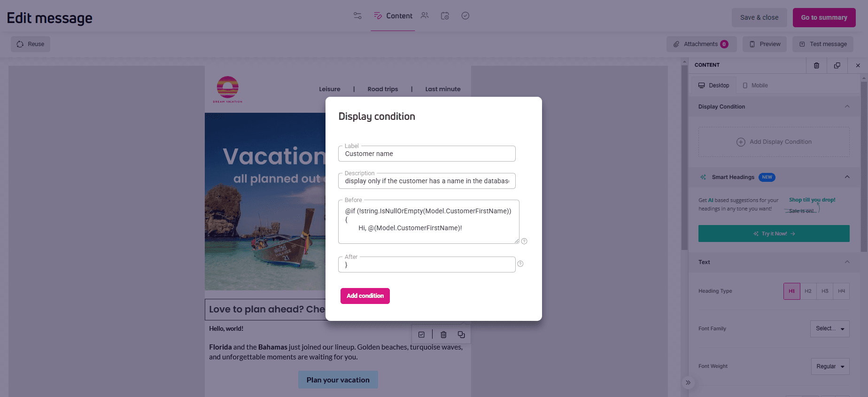Click the Add condition button
The height and width of the screenshot is (397, 868).
coord(365,296)
